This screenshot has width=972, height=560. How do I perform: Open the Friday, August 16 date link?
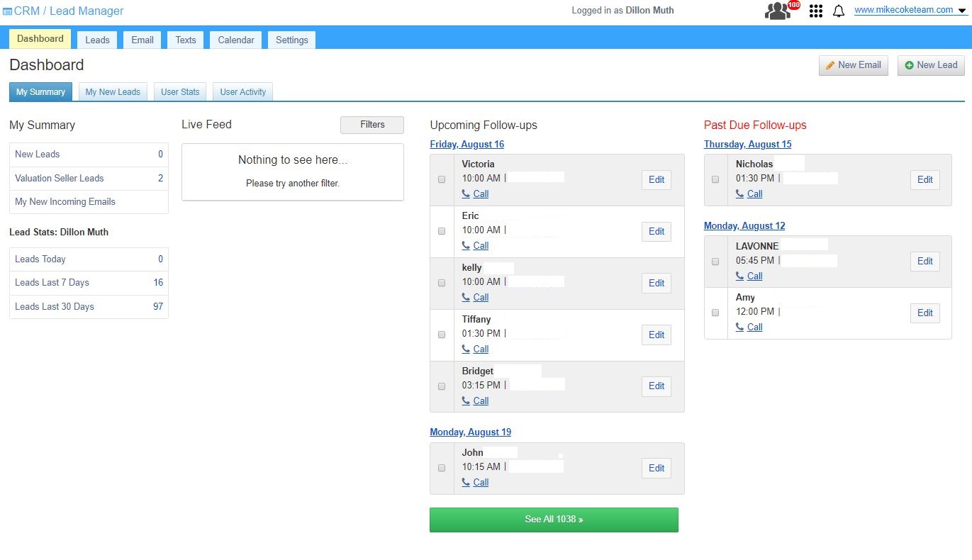pos(467,145)
